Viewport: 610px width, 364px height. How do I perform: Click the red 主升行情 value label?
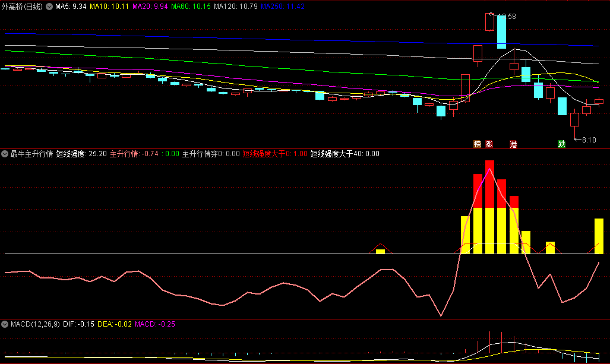pyautogui.click(x=134, y=154)
